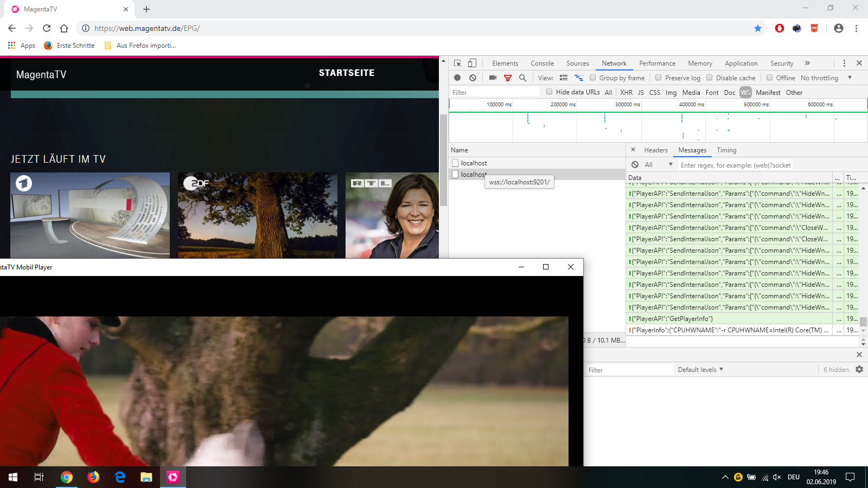Open message type All dropdown
This screenshot has height=488, width=868.
[659, 164]
